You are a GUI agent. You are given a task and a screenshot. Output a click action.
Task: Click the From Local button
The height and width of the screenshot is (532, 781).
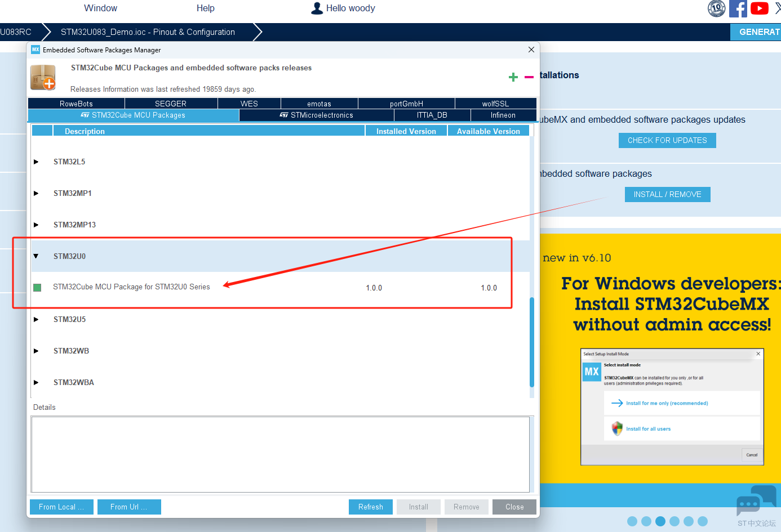[61, 507]
